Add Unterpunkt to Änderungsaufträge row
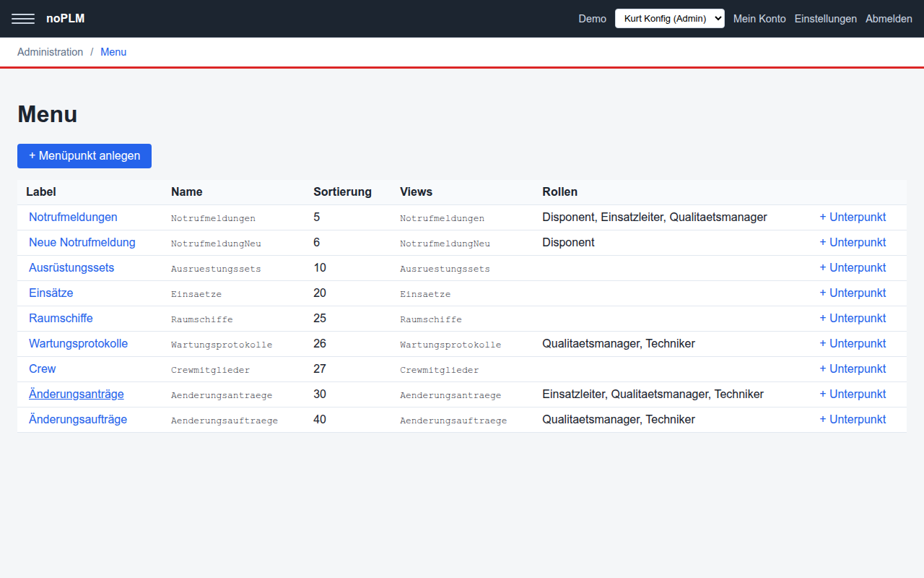924x578 pixels. coord(853,419)
